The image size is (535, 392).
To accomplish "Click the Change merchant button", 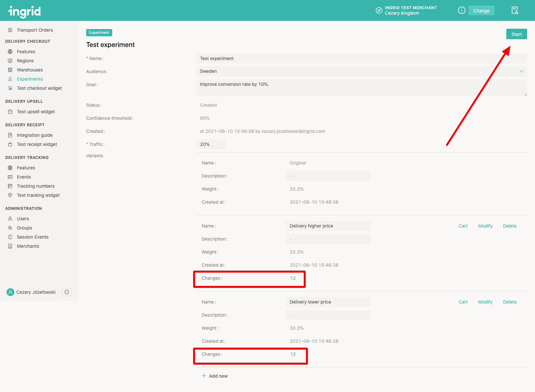I will (x=481, y=11).
